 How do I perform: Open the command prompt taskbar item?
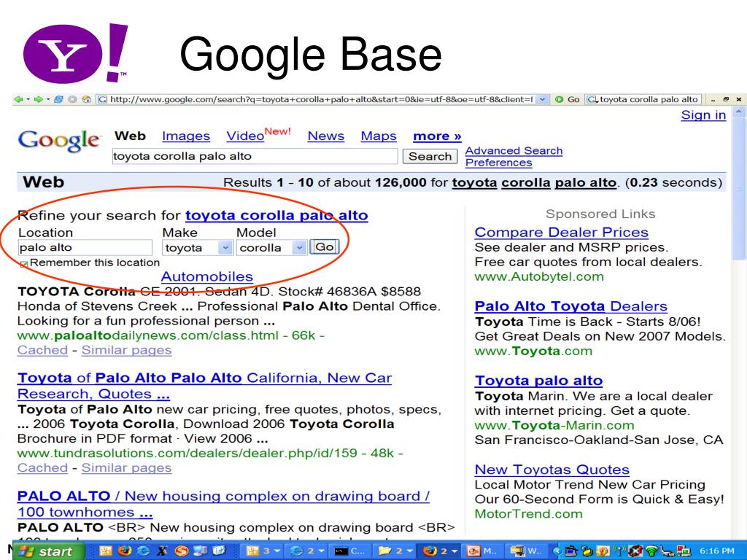pyautogui.click(x=349, y=551)
